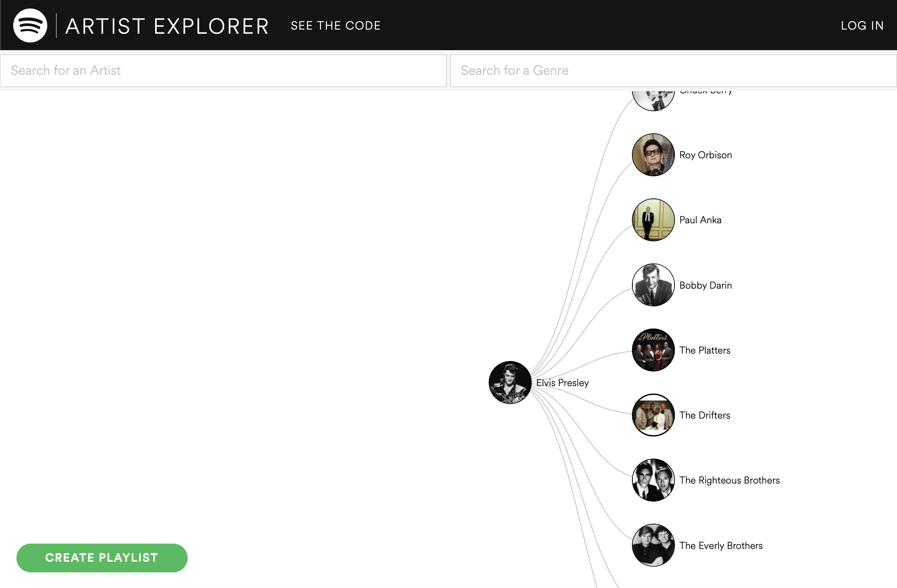This screenshot has height=588, width=897.
Task: Click the Log In link
Action: click(862, 25)
